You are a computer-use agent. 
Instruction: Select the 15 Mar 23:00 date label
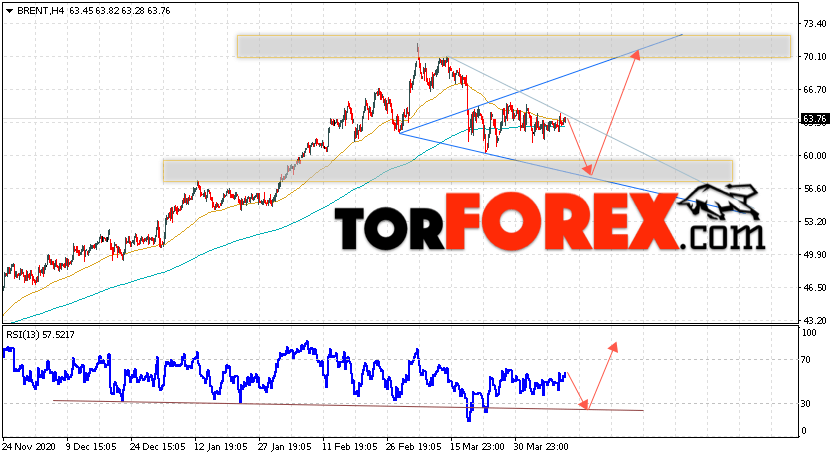pos(477,446)
